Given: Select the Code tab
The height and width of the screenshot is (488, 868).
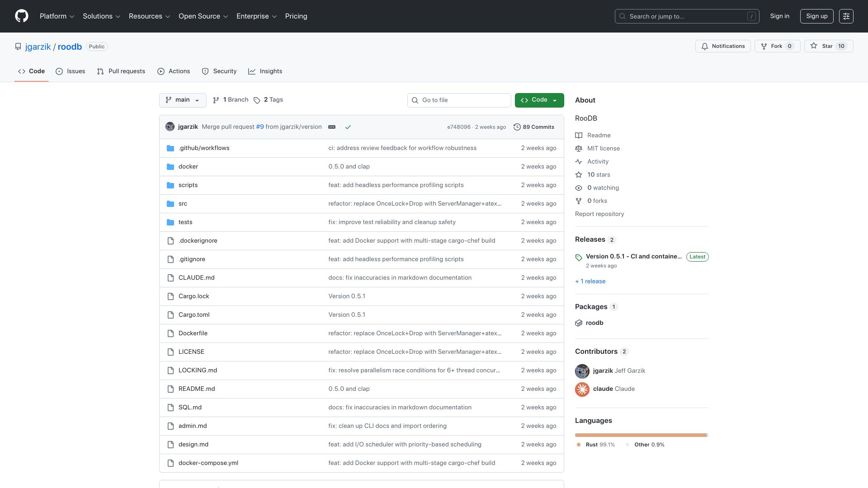Looking at the screenshot, I should tap(32, 71).
